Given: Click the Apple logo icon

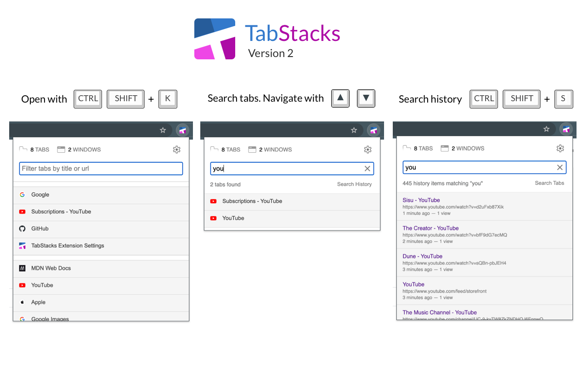Looking at the screenshot, I should tap(22, 302).
